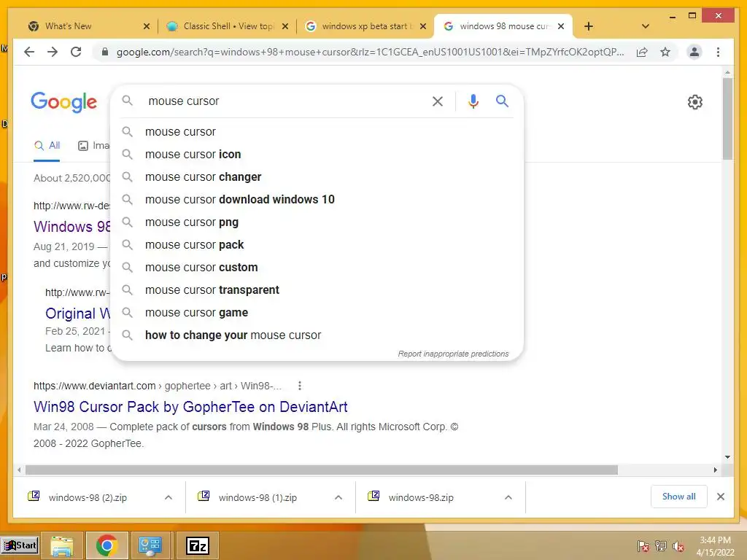Screen dimensions: 747x560
Task: Bookmark this page with the star
Action: coord(665,52)
